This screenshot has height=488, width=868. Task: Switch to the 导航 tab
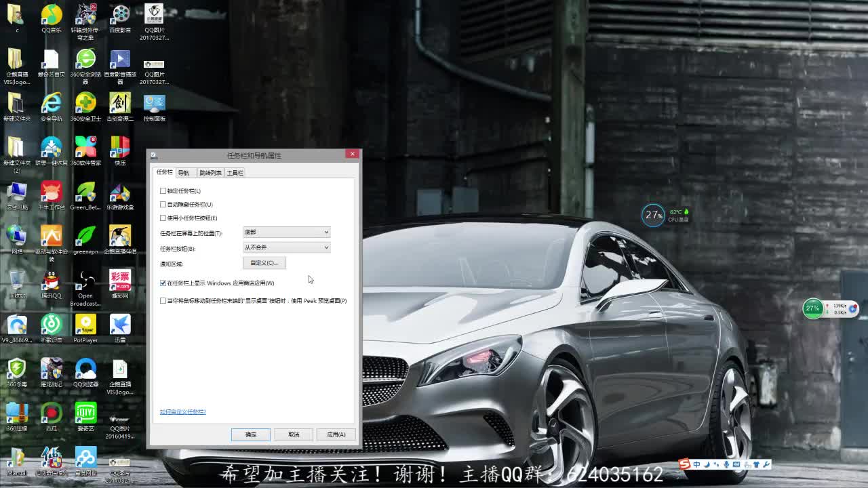[184, 173]
